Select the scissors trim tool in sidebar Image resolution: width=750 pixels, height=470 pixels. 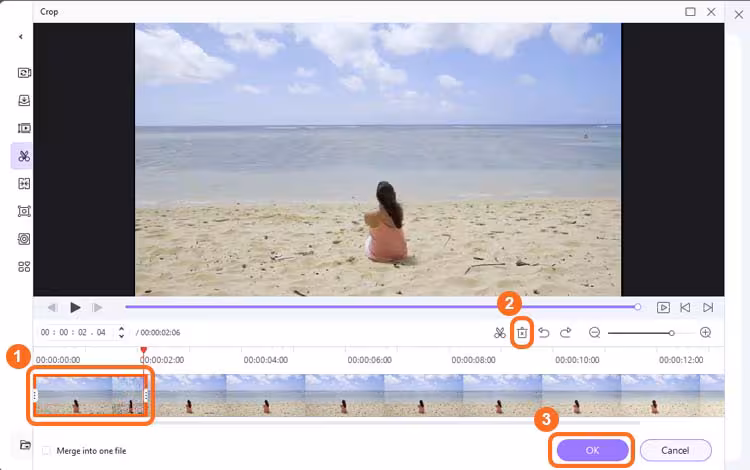coord(24,156)
